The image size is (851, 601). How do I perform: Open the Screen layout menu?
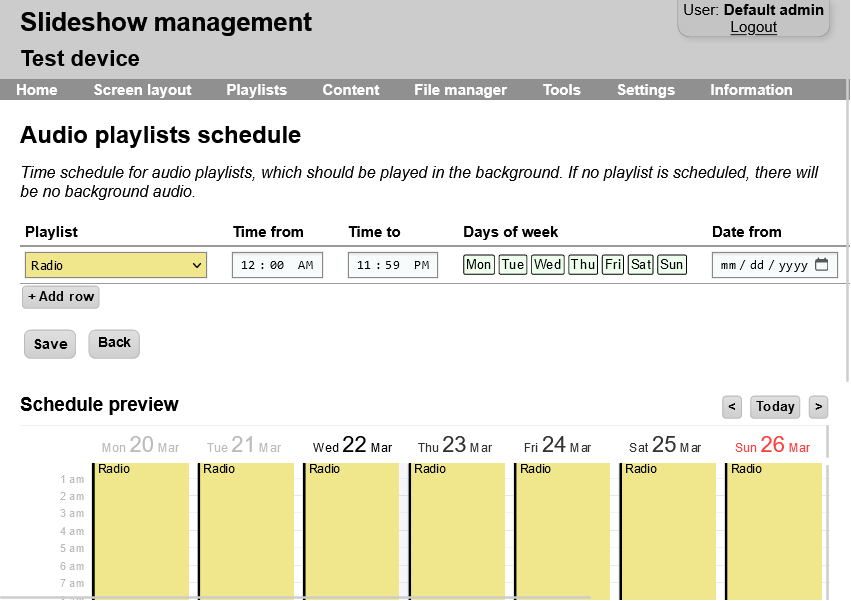pyautogui.click(x=142, y=90)
